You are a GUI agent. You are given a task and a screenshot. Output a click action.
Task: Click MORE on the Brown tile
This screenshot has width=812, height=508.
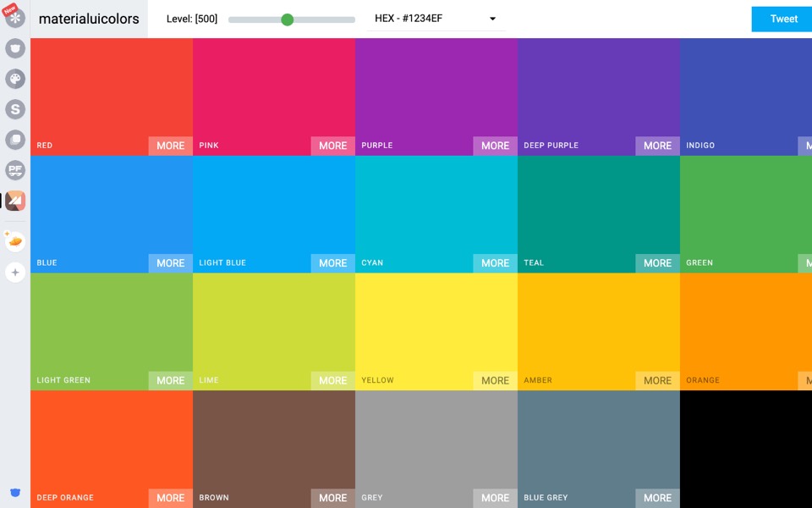tap(333, 498)
